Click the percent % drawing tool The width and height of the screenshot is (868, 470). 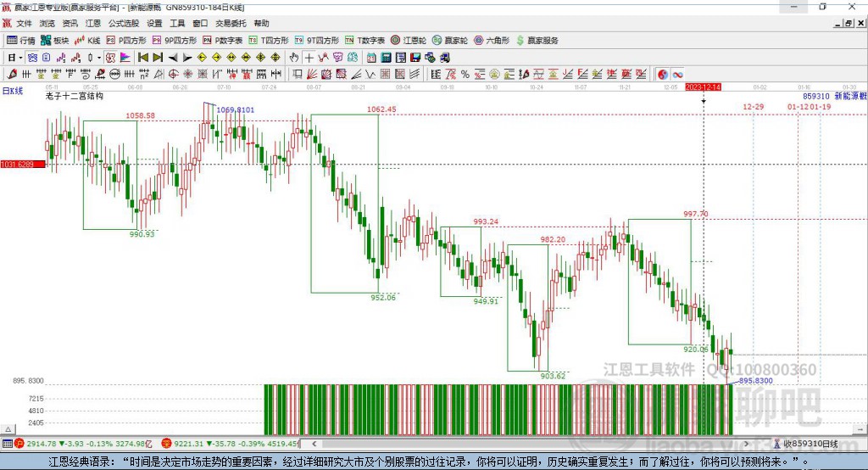click(465, 75)
